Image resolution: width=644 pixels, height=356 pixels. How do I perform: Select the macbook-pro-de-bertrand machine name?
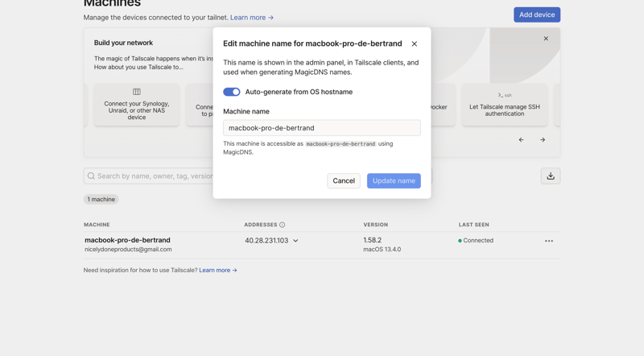pos(127,240)
